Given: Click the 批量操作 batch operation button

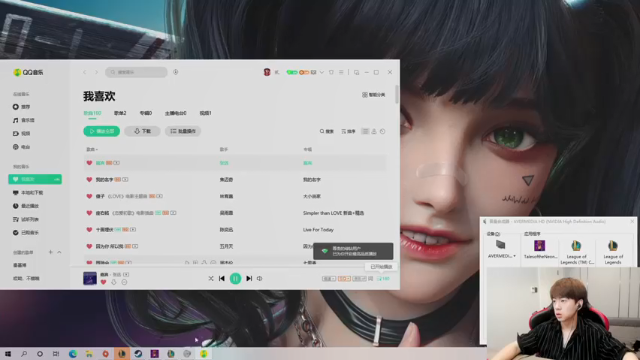Looking at the screenshot, I should [183, 131].
